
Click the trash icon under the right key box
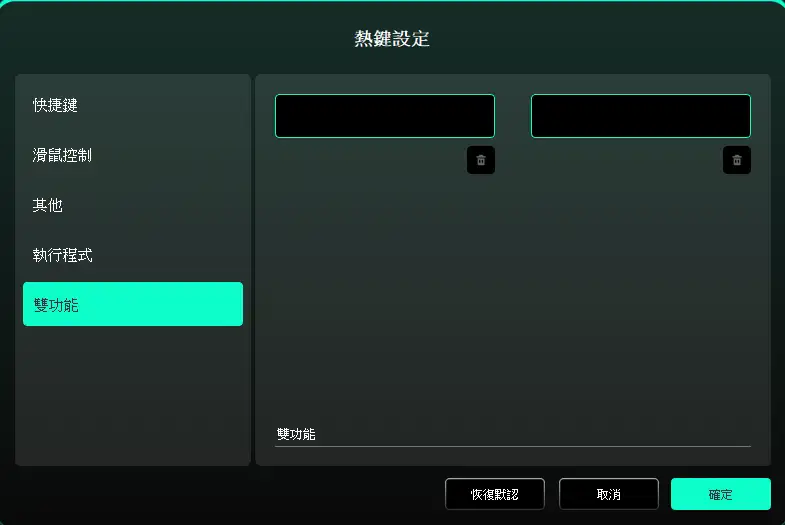(736, 160)
